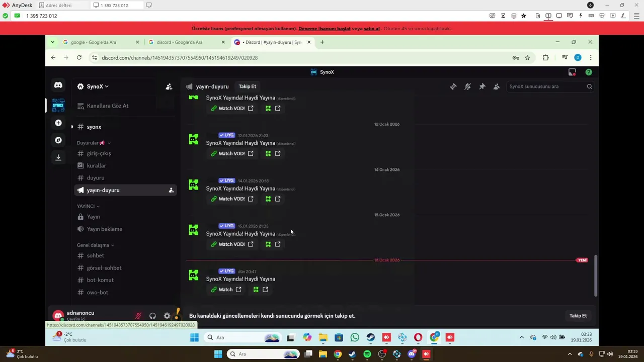Click the download apps icon in Discord sidebar
Screen dimensions: 644x362
[58, 157]
